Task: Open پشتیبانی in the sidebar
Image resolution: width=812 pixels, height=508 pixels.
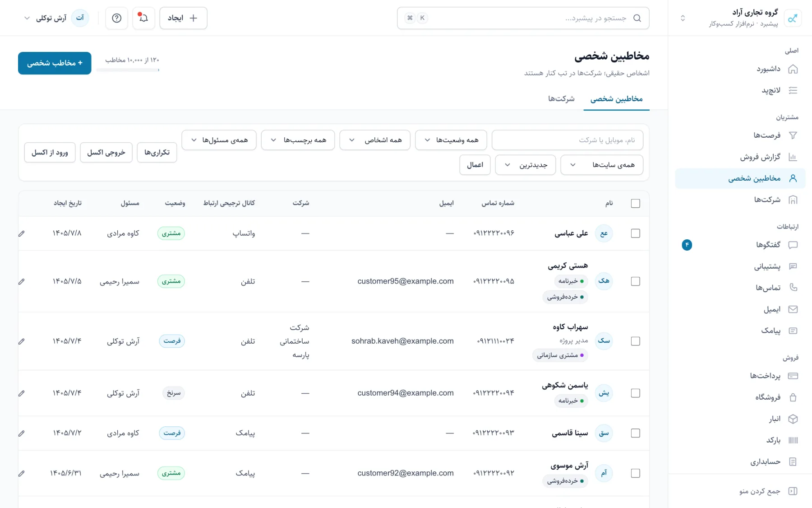Action: point(740,266)
